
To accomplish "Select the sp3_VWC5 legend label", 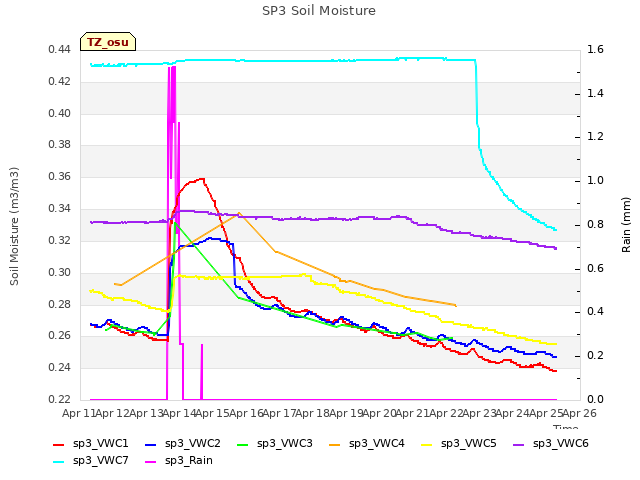I will click(x=469, y=444).
